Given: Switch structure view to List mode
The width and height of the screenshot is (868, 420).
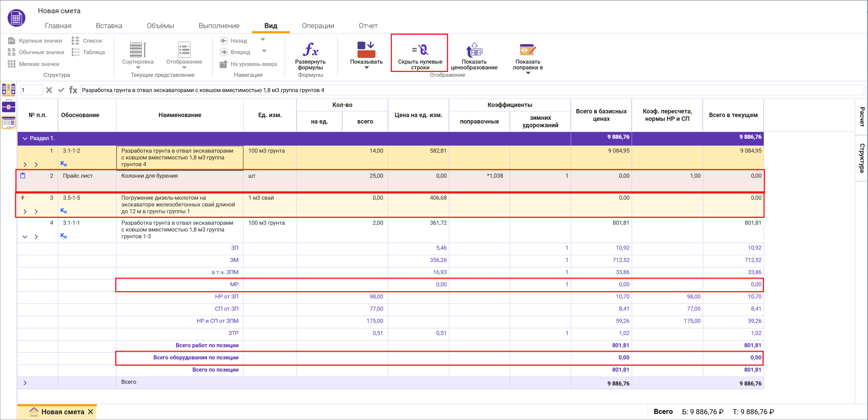Looking at the screenshot, I should click(x=87, y=41).
